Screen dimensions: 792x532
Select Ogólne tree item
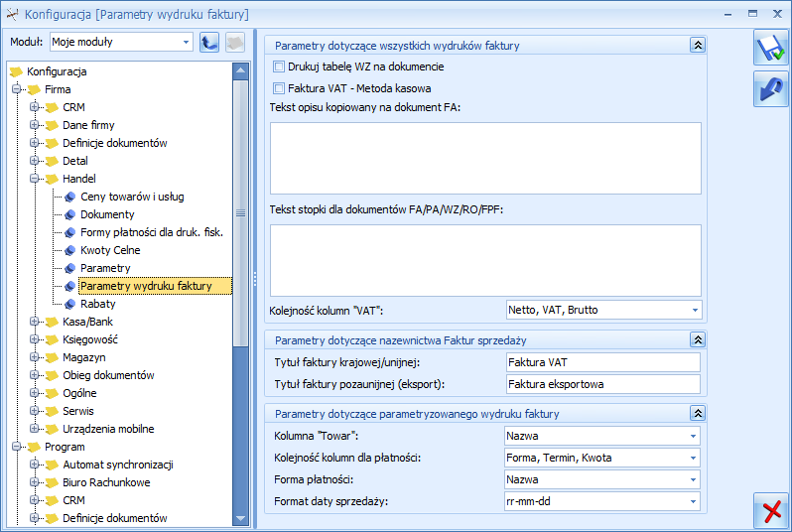(79, 394)
